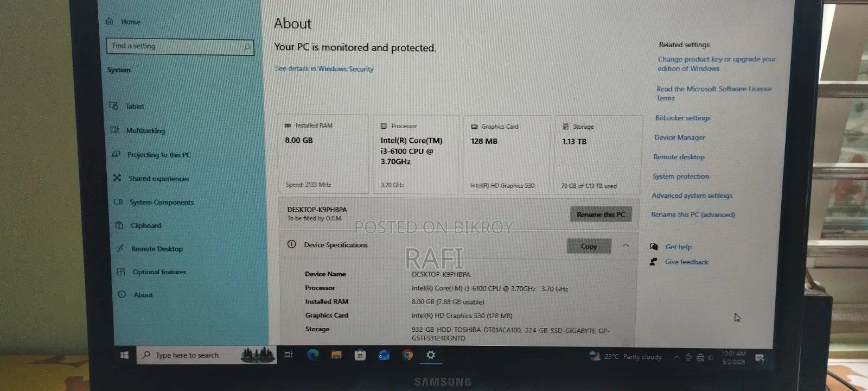Select About in the sidebar
This screenshot has height=391, width=868.
pos(143,295)
